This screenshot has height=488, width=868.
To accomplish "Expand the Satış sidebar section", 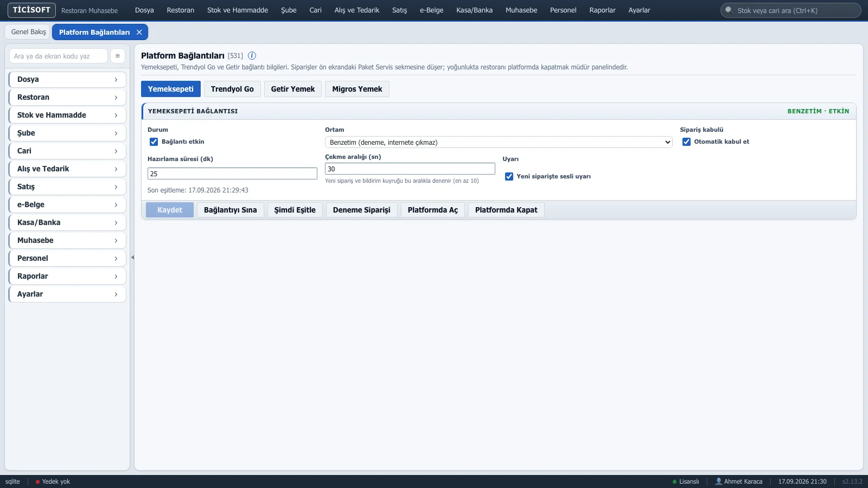I will pyautogui.click(x=67, y=187).
